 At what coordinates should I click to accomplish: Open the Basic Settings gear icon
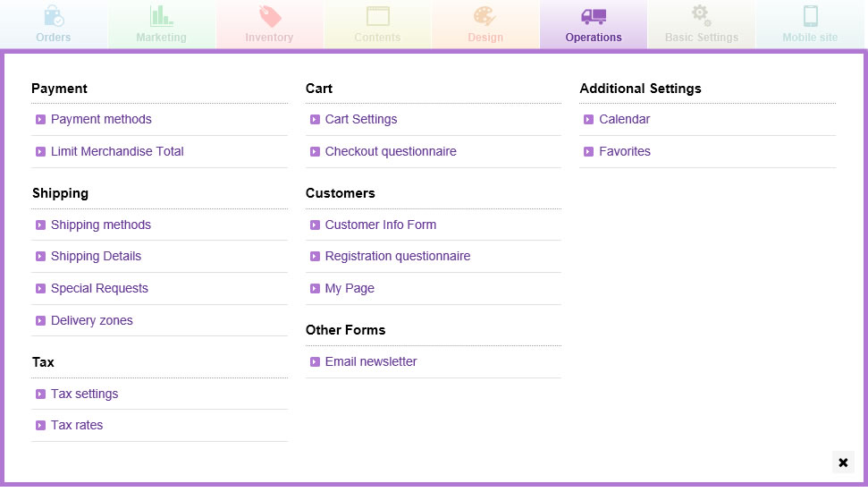pos(702,15)
